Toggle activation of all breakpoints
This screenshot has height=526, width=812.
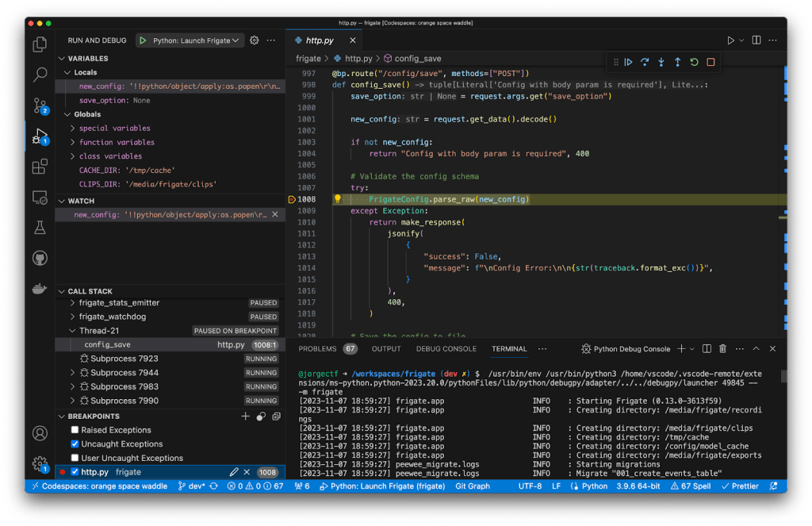click(x=261, y=417)
